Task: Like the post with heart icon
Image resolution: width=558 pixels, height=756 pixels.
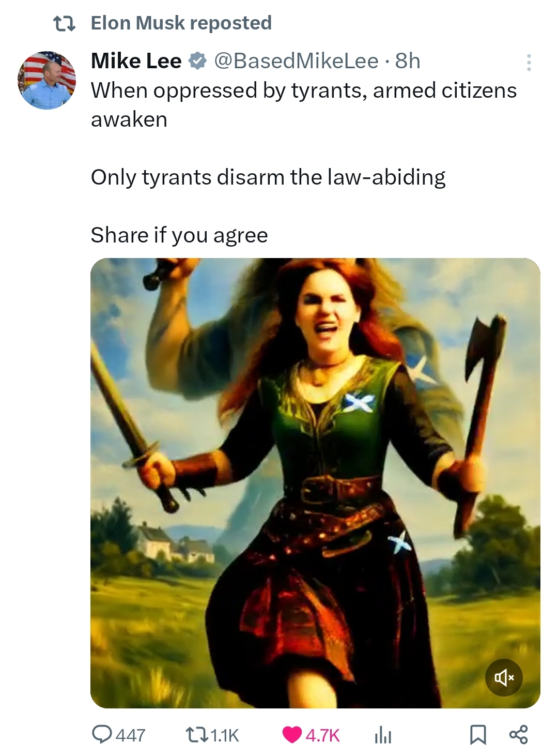Action: coord(292,735)
